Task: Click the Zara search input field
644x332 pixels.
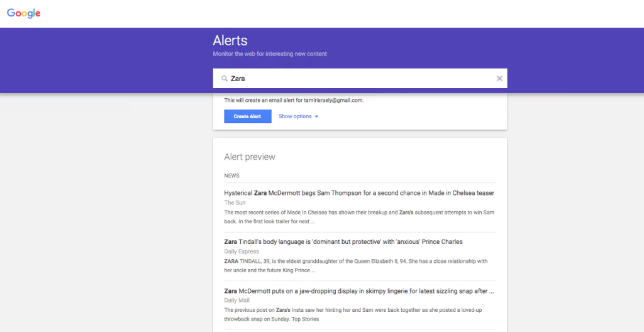Action: [360, 79]
